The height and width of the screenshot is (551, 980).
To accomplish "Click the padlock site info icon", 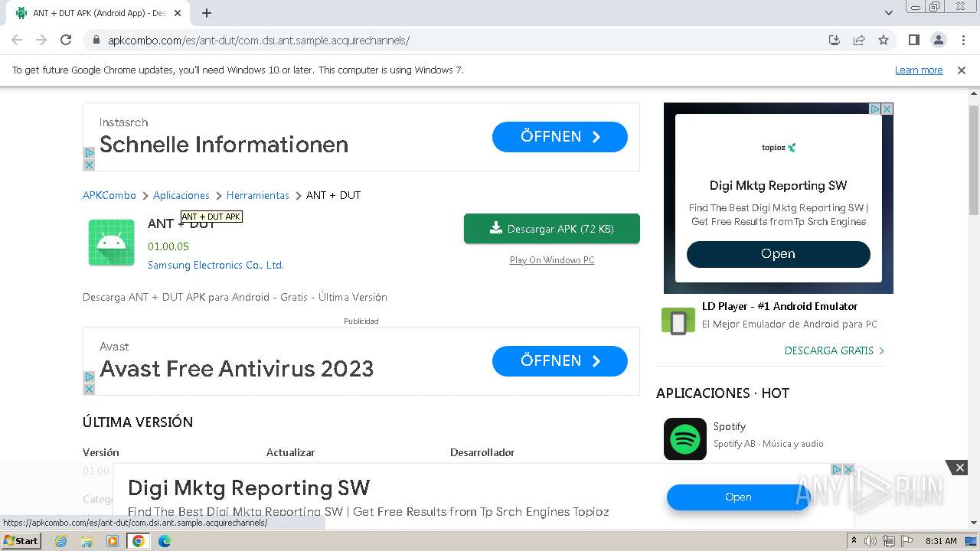I will tap(96, 41).
